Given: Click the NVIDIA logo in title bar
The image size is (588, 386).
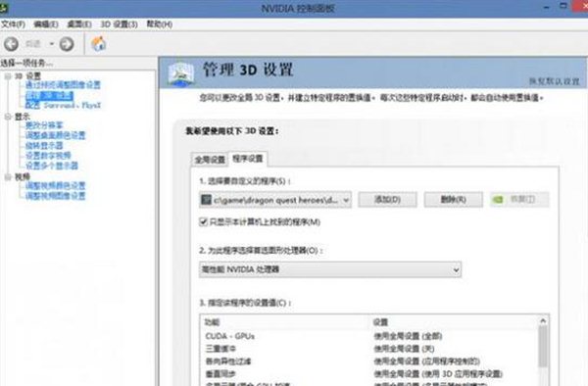Looking at the screenshot, I should click(3, 8).
